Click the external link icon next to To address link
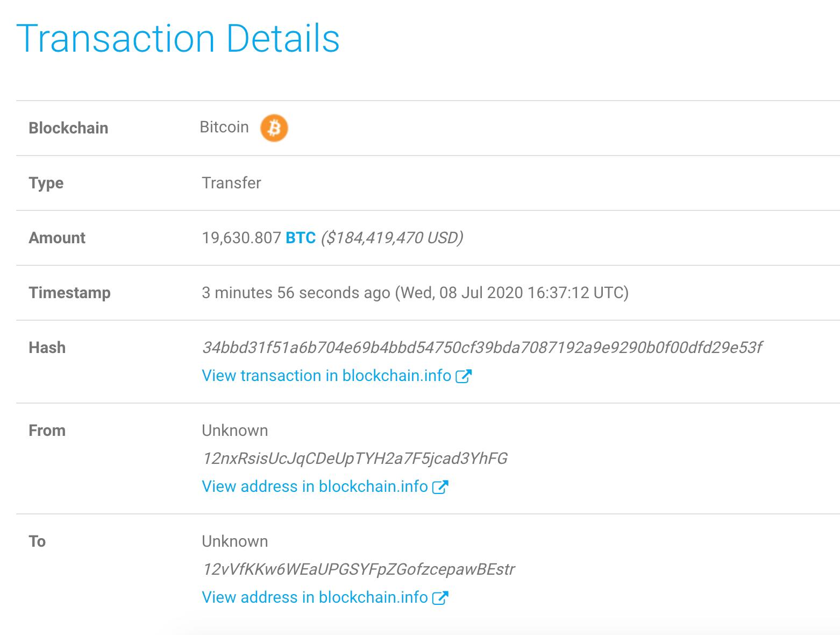This screenshot has height=635, width=840. click(441, 597)
